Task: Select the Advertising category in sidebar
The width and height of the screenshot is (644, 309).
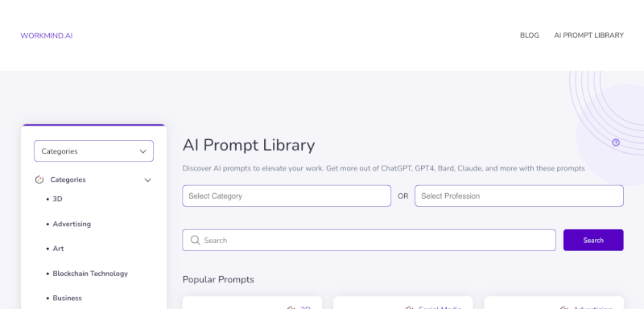Action: coord(72,224)
